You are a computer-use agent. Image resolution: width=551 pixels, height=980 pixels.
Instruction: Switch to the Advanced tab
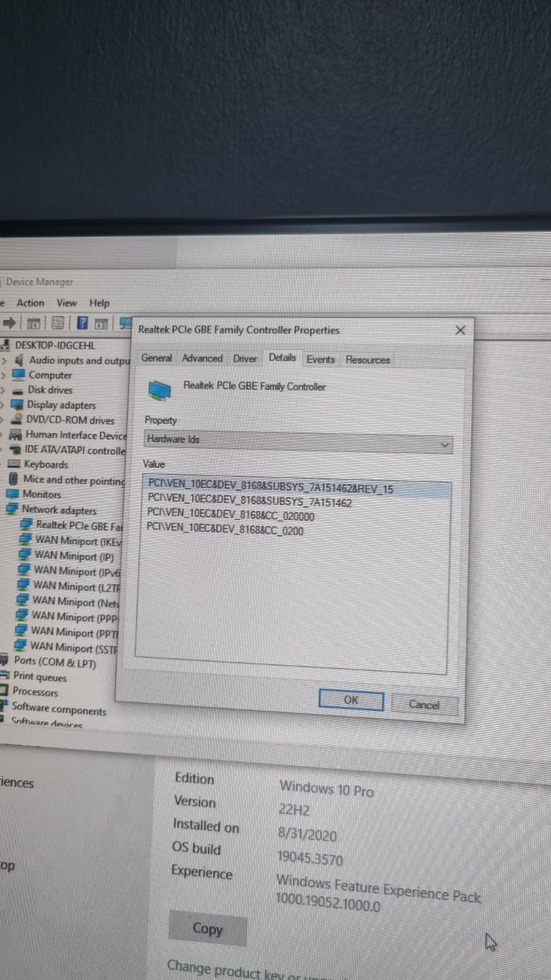[x=202, y=358]
